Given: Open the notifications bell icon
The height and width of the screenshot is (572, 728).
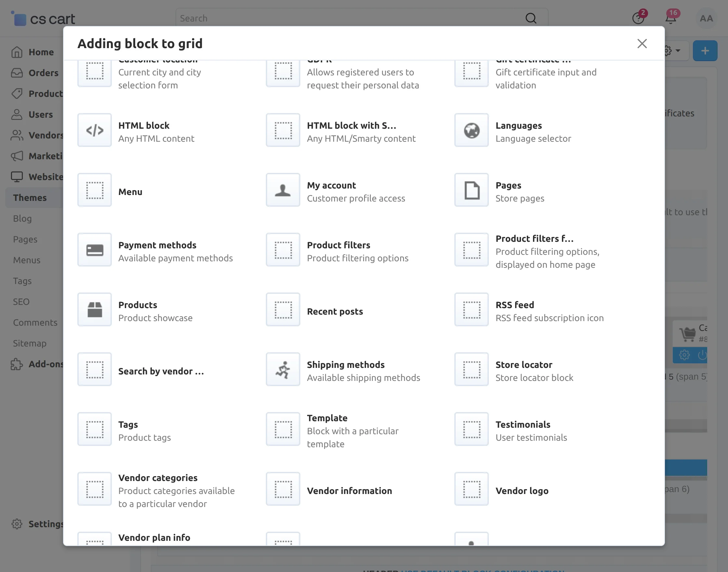Looking at the screenshot, I should coord(671,18).
